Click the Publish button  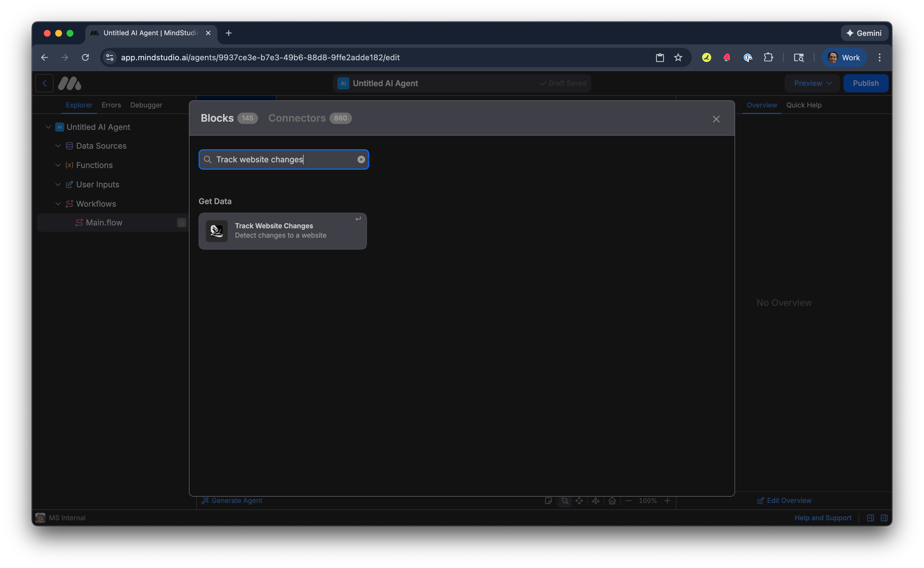point(866,83)
